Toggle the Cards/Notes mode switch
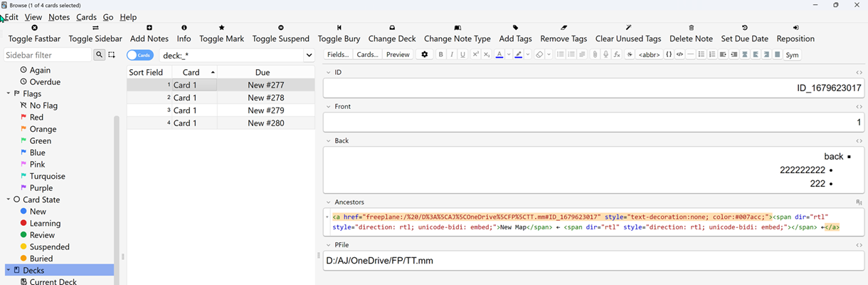Screen dimensions: 868x285 pos(140,56)
